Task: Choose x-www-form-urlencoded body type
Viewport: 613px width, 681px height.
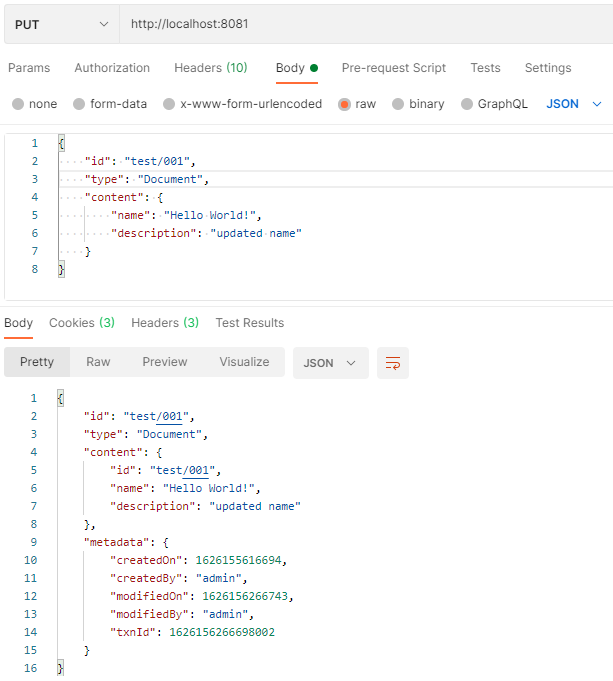Action: (x=169, y=104)
